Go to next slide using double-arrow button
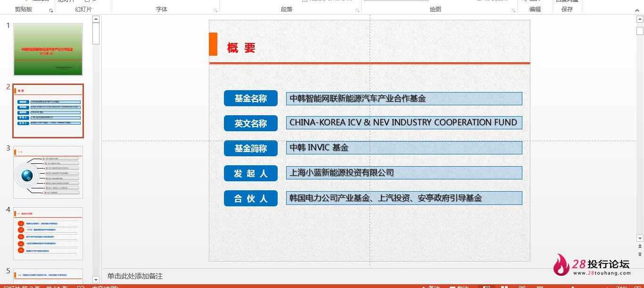Screen dimensions: 644x288 (640, 254)
